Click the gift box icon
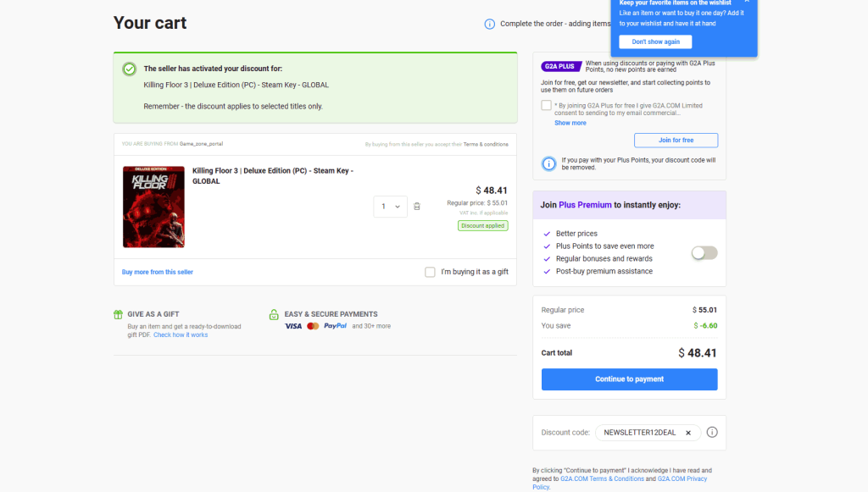Screen dimensions: 868x492 118,314
